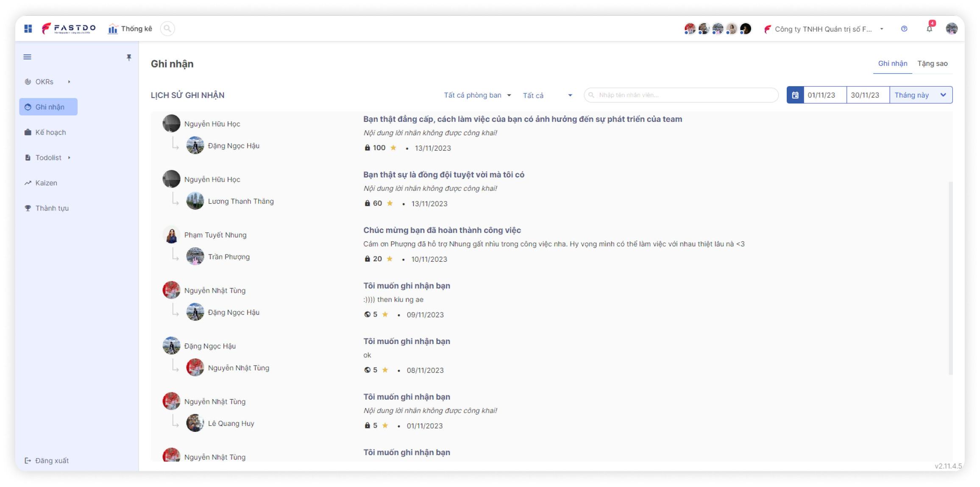Image resolution: width=980 pixels, height=487 pixels.
Task: Click the version label v2.11.4.5
Action: click(948, 466)
